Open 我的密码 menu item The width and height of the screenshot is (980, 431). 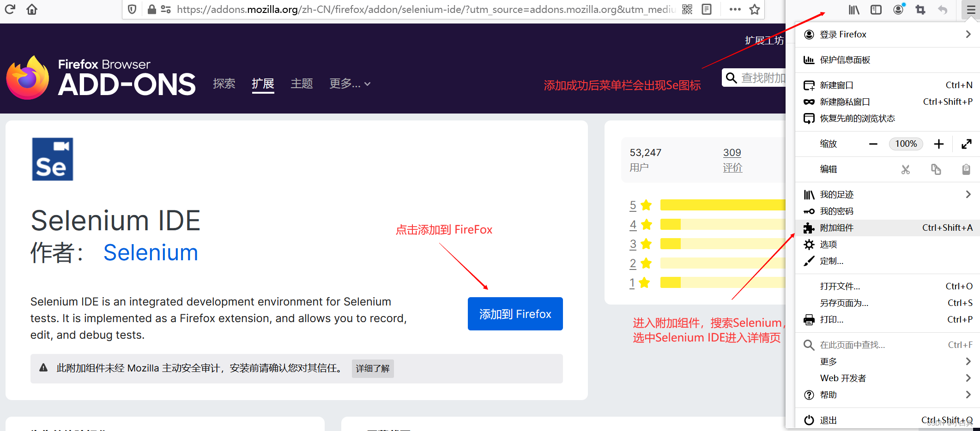pyautogui.click(x=887, y=211)
